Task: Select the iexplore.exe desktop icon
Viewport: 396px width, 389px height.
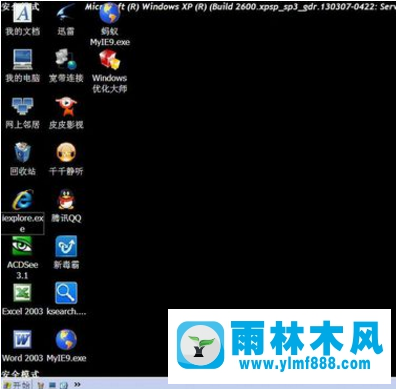Action: pyautogui.click(x=23, y=211)
